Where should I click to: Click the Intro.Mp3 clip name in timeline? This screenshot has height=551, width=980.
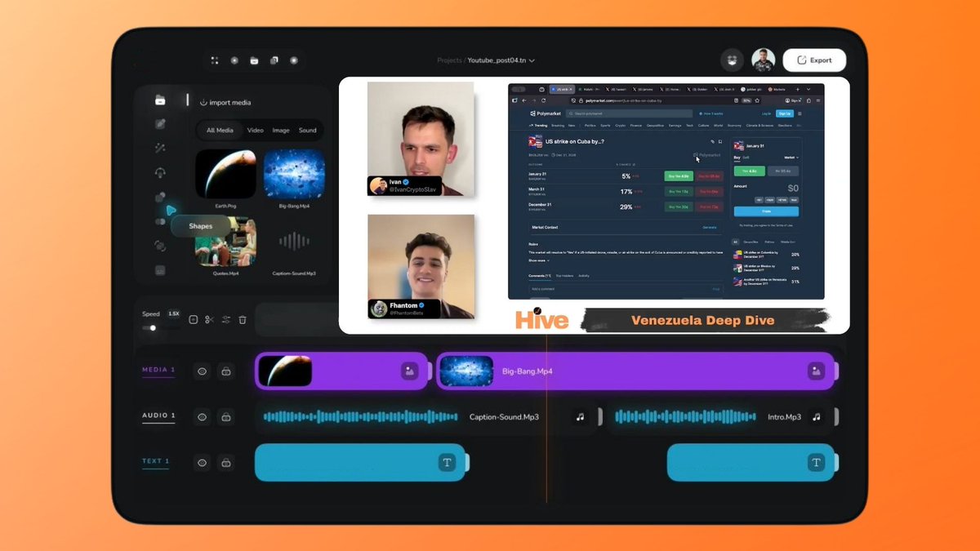pos(784,417)
